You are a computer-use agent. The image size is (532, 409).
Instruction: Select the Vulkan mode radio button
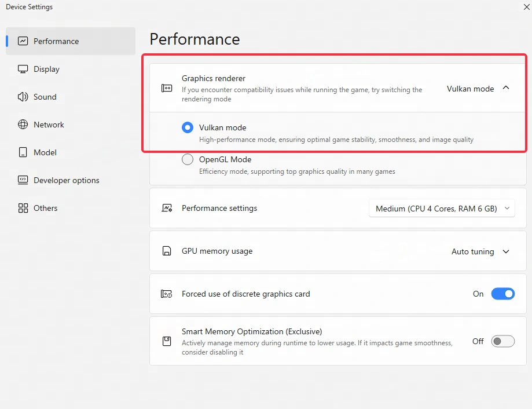click(x=188, y=127)
